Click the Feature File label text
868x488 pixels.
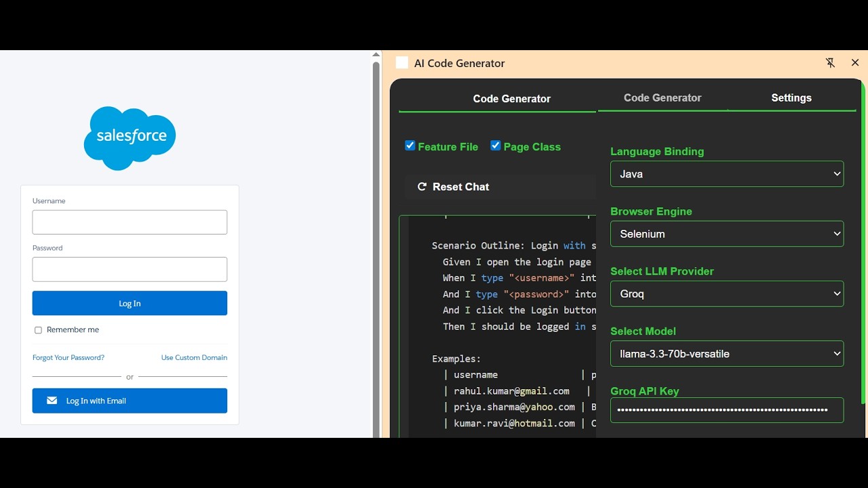click(x=448, y=147)
